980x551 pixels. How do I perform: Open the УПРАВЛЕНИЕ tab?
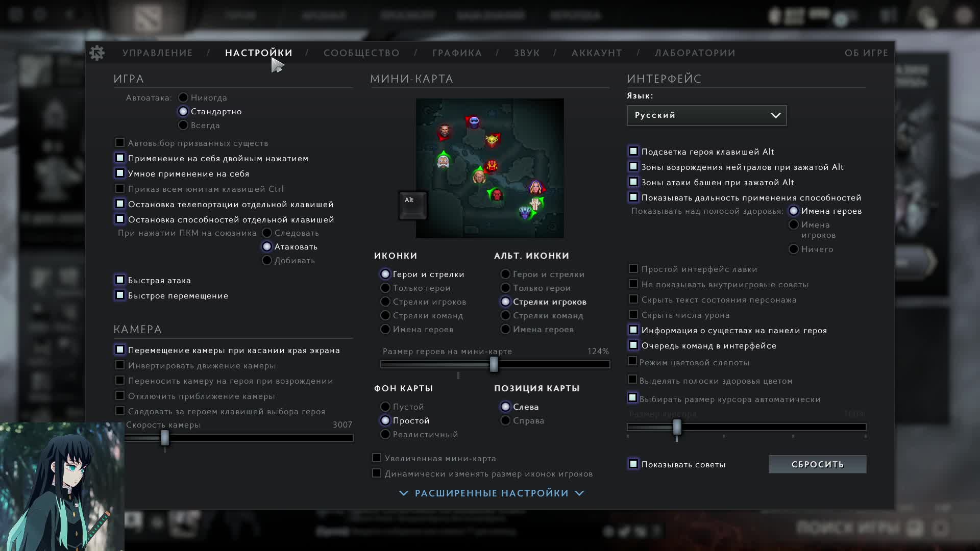coord(158,53)
